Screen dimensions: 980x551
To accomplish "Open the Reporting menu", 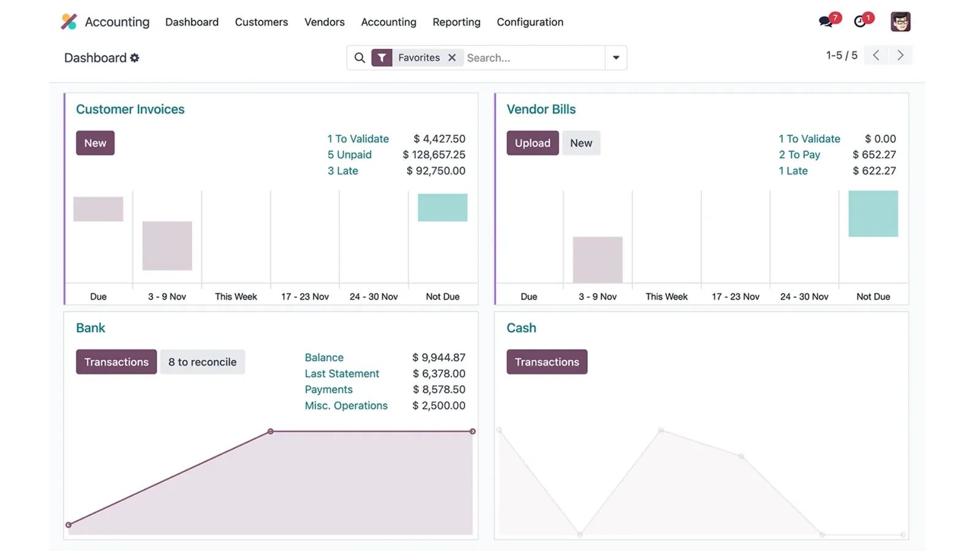I will click(x=456, y=22).
